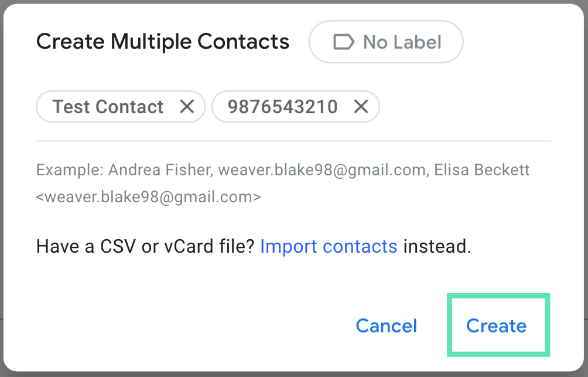Click Andrea Fisher in the example hint
The image size is (588, 377).
[160, 171]
